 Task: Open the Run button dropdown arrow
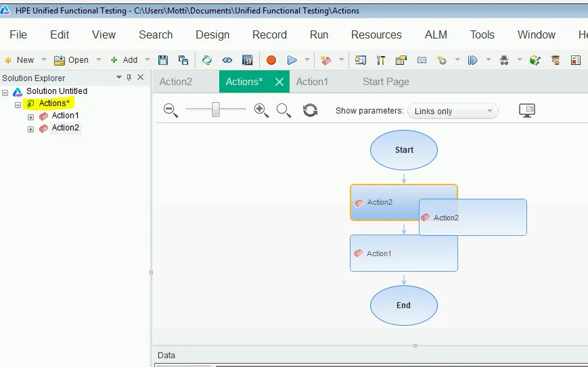307,59
